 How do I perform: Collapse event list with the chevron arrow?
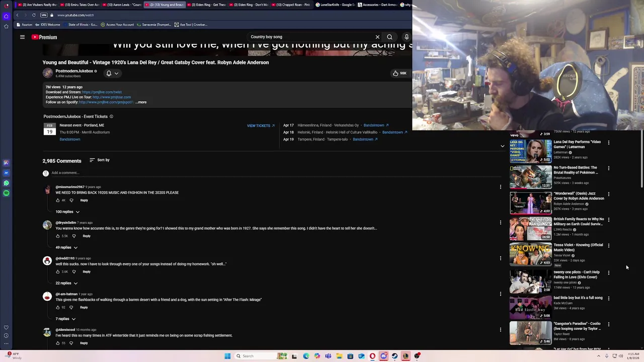502,146
